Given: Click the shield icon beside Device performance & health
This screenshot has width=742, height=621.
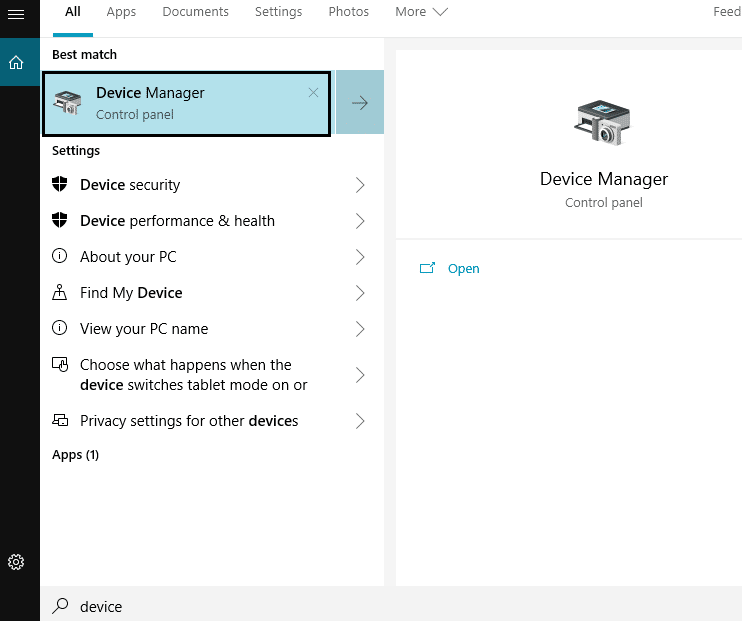Looking at the screenshot, I should (x=60, y=220).
